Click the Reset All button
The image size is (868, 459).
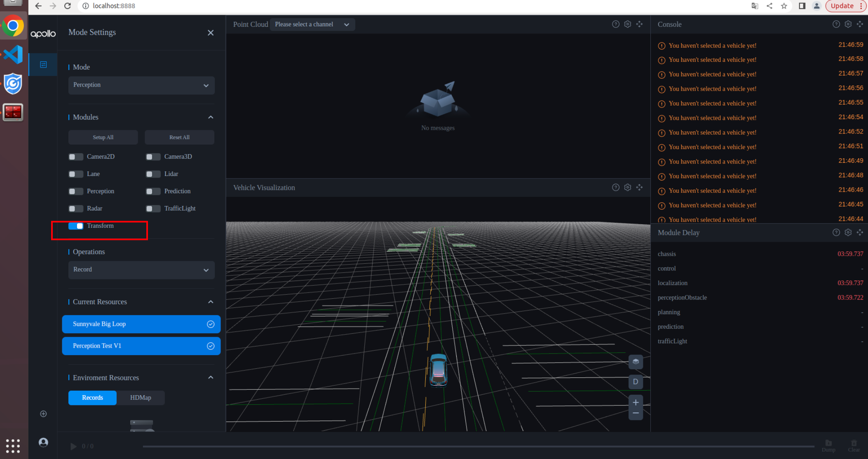click(179, 137)
